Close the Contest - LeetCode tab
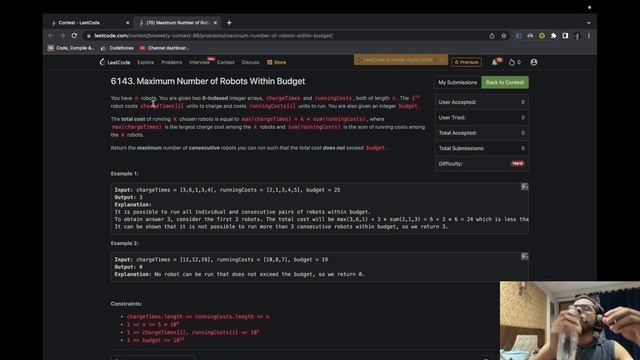This screenshot has height=360, width=640. [127, 23]
